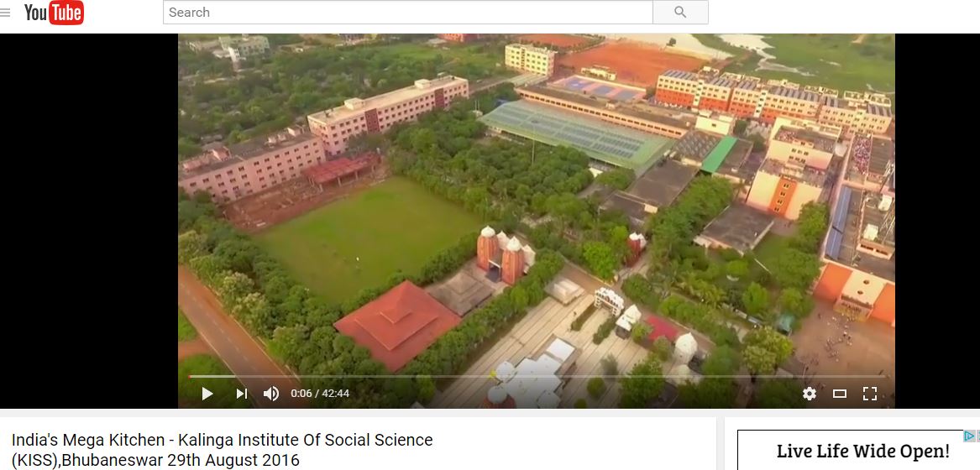Click the AdChoices triangle icon
This screenshot has width=980, height=470.
(967, 436)
